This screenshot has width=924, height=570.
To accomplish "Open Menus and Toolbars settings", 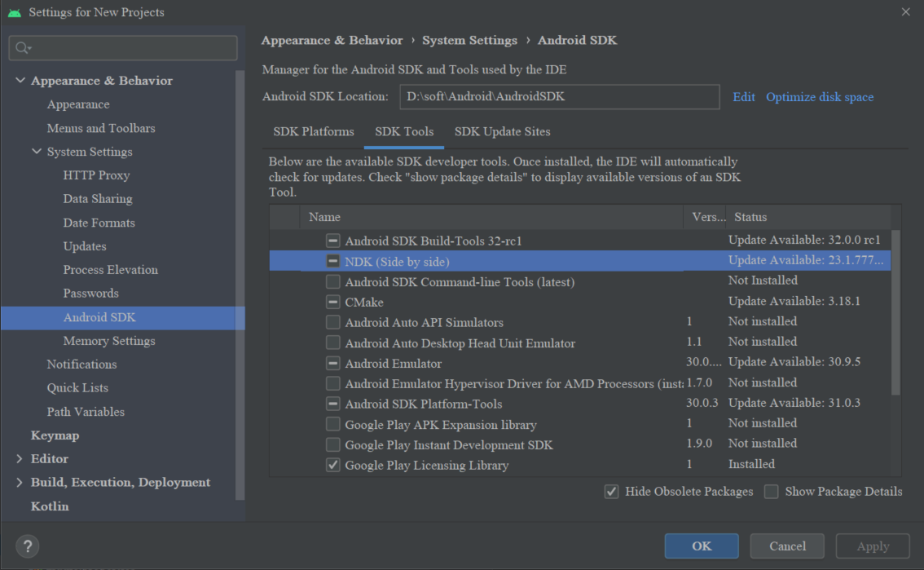I will [x=101, y=128].
